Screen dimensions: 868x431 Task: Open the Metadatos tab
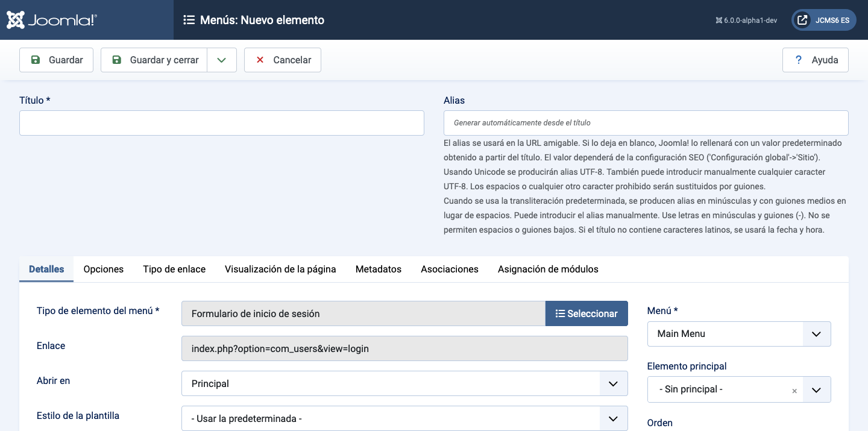(x=379, y=269)
